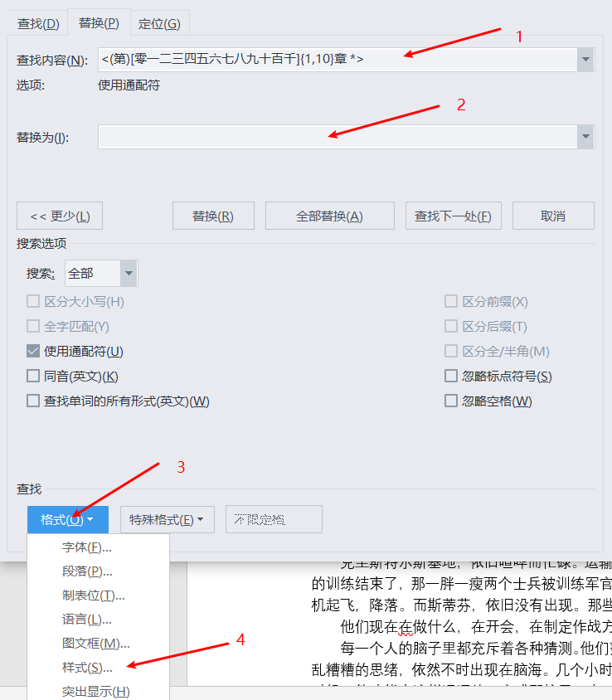Choose 样式(S)... from format menu
The width and height of the screenshot is (612, 700).
pyautogui.click(x=98, y=668)
